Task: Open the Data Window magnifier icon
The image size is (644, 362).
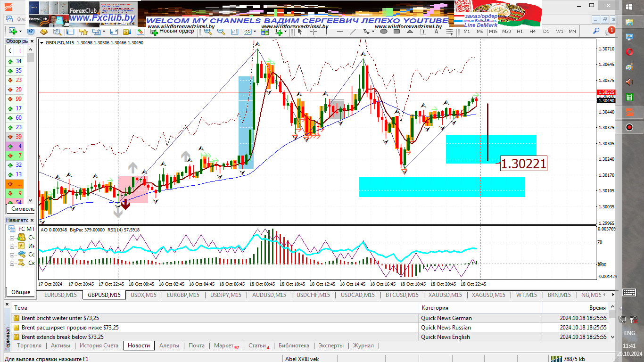Action: (57, 31)
